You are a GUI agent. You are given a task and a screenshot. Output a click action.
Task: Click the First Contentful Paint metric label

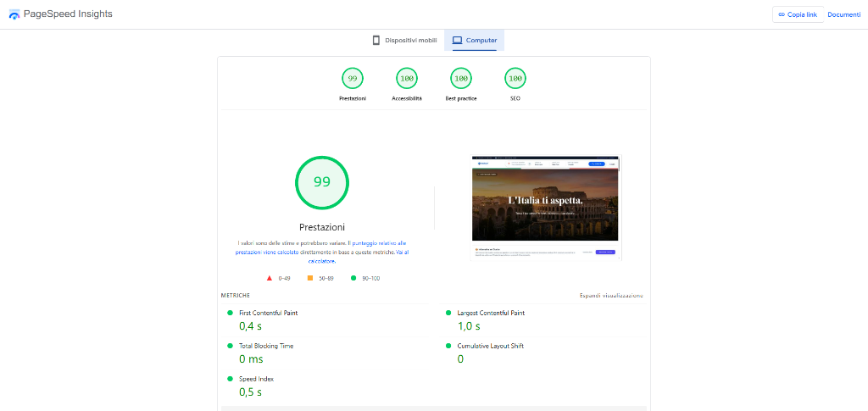[269, 313]
